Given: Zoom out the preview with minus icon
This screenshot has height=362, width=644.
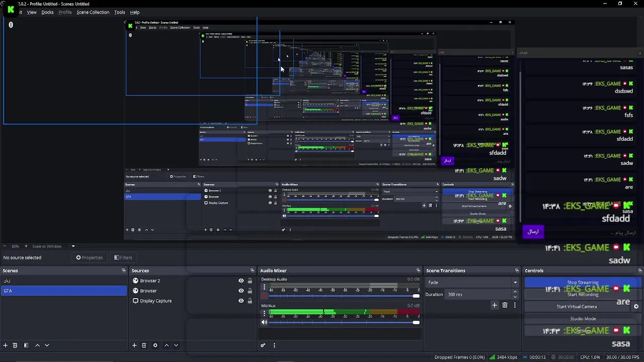Looking at the screenshot, I should [x=5, y=246].
